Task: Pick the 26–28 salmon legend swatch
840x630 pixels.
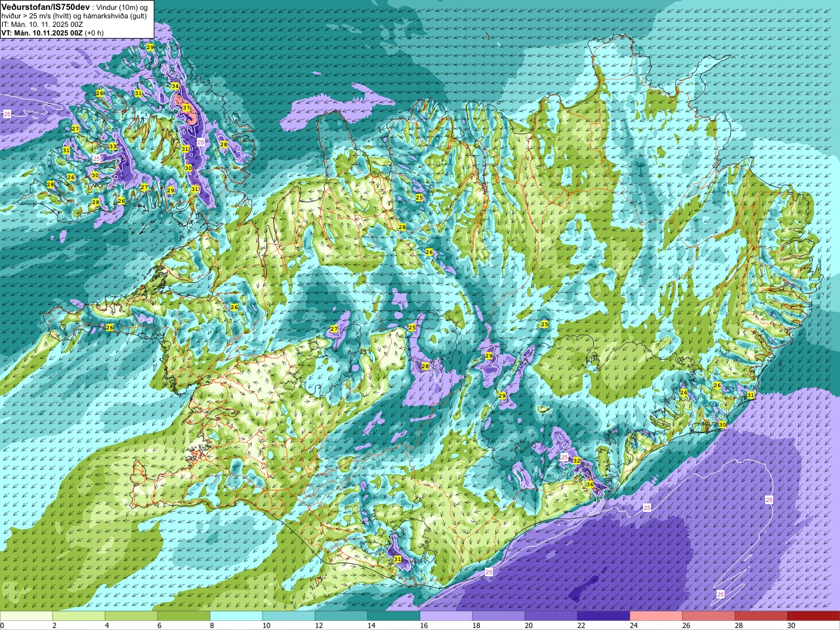Action: 709,616
